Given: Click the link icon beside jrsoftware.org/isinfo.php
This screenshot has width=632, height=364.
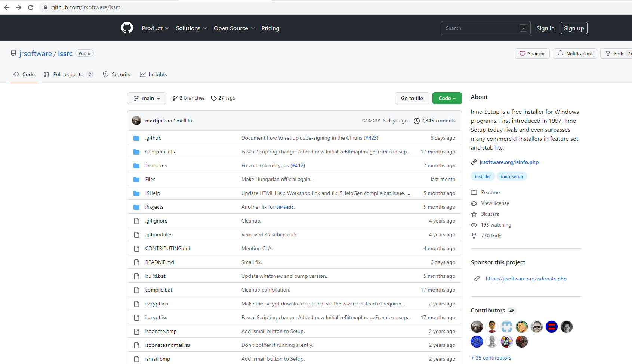Looking at the screenshot, I should (474, 162).
